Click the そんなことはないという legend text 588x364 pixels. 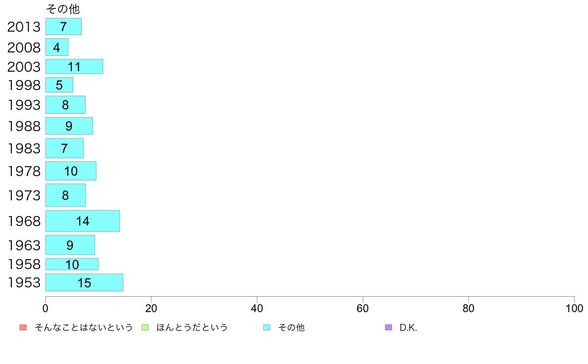pyautogui.click(x=84, y=327)
